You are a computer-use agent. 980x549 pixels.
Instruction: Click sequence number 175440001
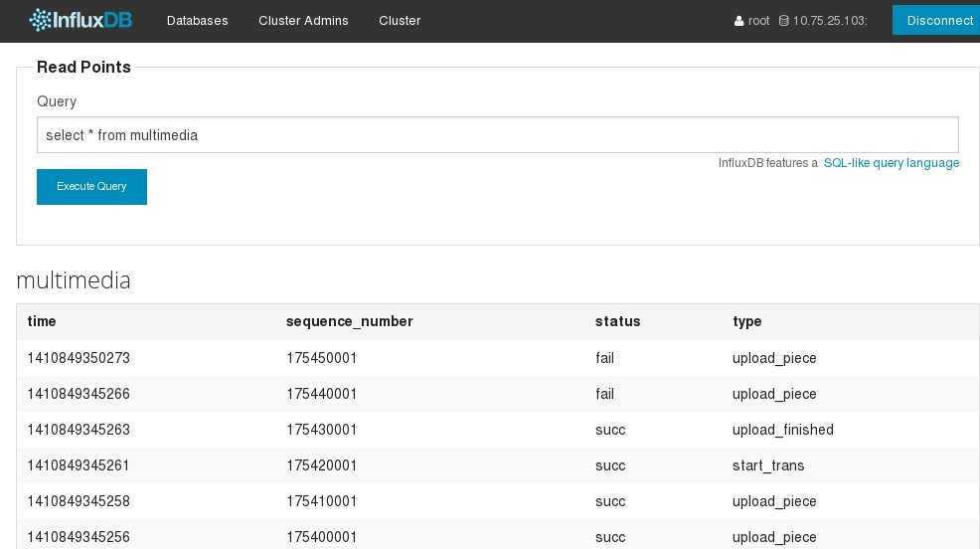click(322, 393)
